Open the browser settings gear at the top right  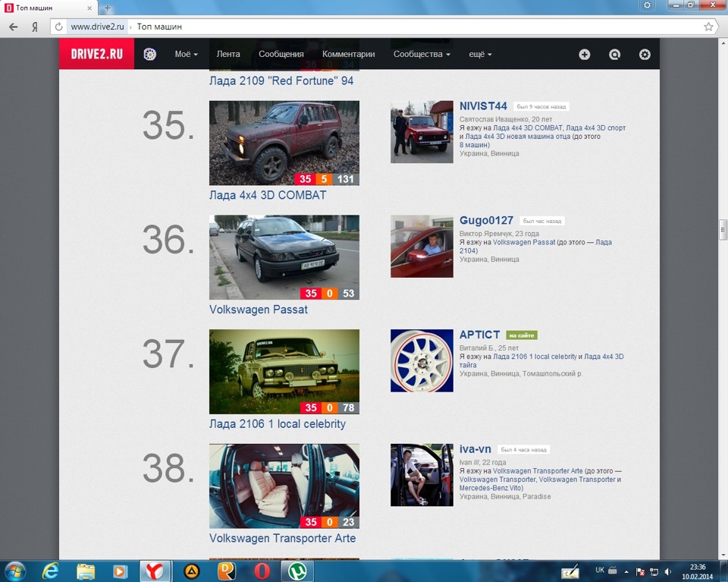click(x=647, y=5)
